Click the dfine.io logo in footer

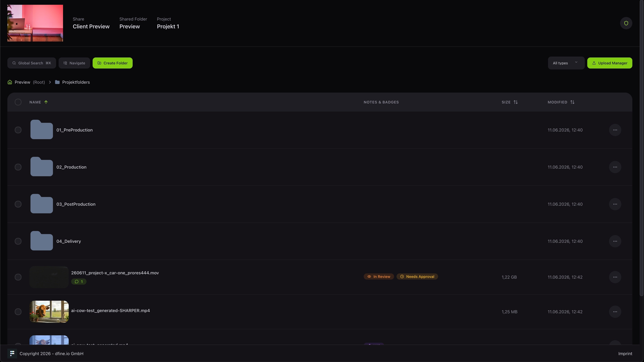pyautogui.click(x=12, y=354)
